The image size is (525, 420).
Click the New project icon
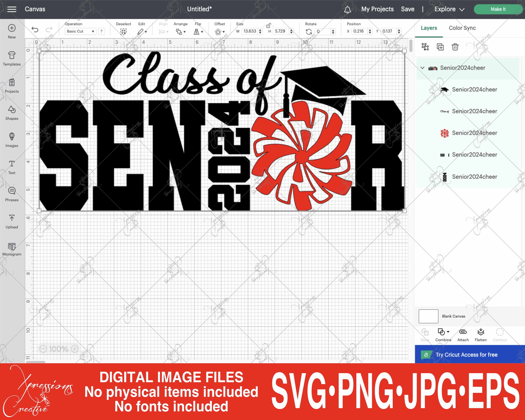click(x=12, y=28)
